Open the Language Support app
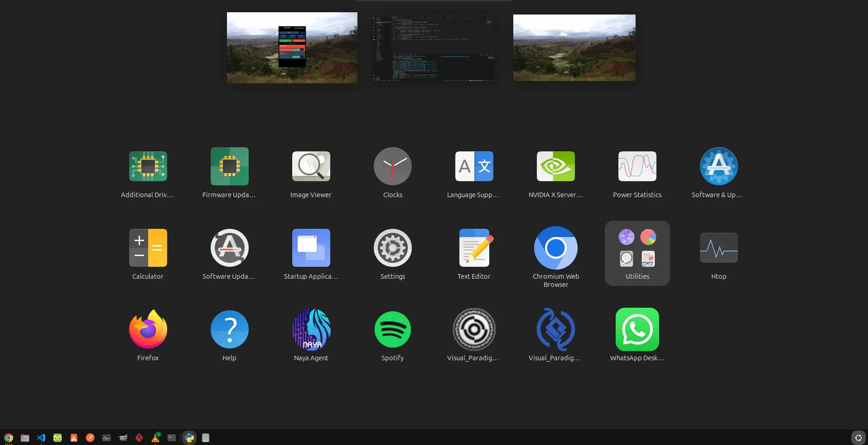The height and width of the screenshot is (445, 868). pos(474,167)
